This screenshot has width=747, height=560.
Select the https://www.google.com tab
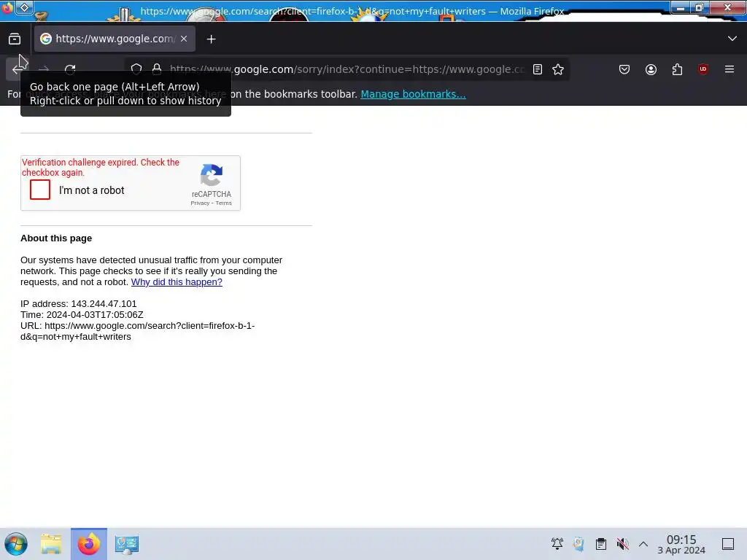(115, 39)
